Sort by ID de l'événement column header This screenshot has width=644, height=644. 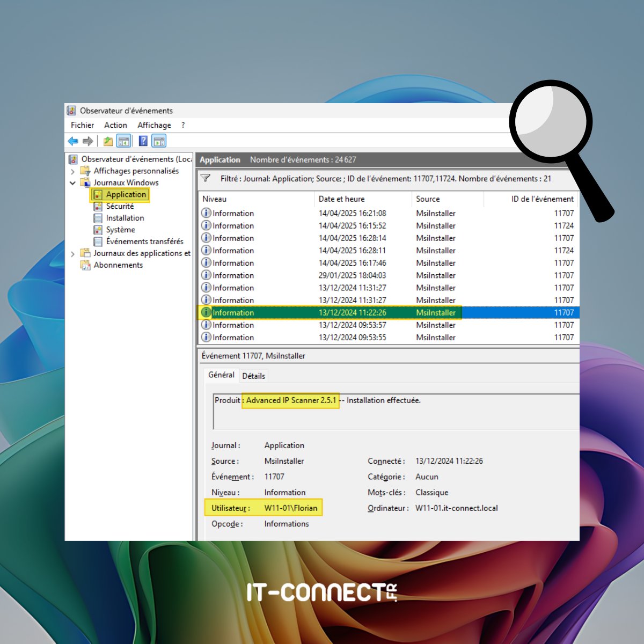[531, 199]
